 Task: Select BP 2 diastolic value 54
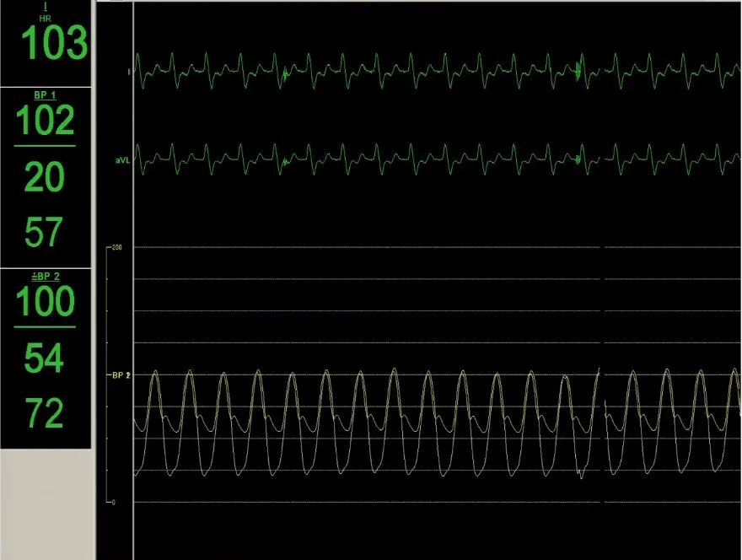coord(44,358)
